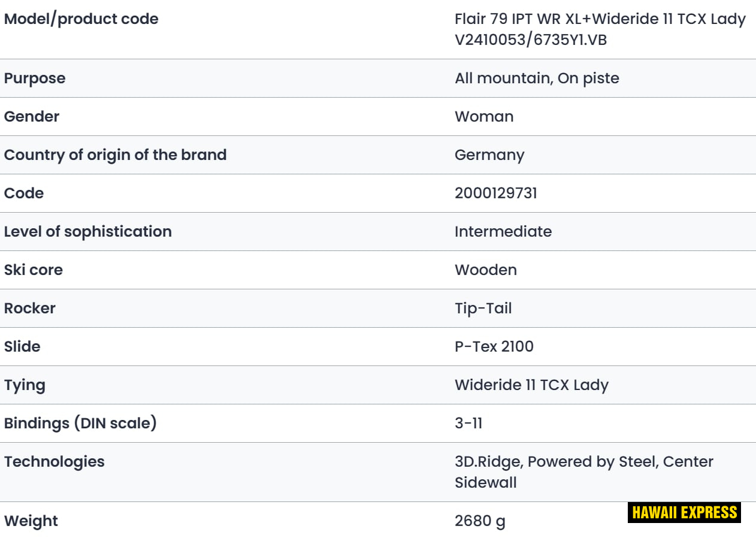
Task: Select the 3-11 DIN scale value
Action: tap(468, 424)
